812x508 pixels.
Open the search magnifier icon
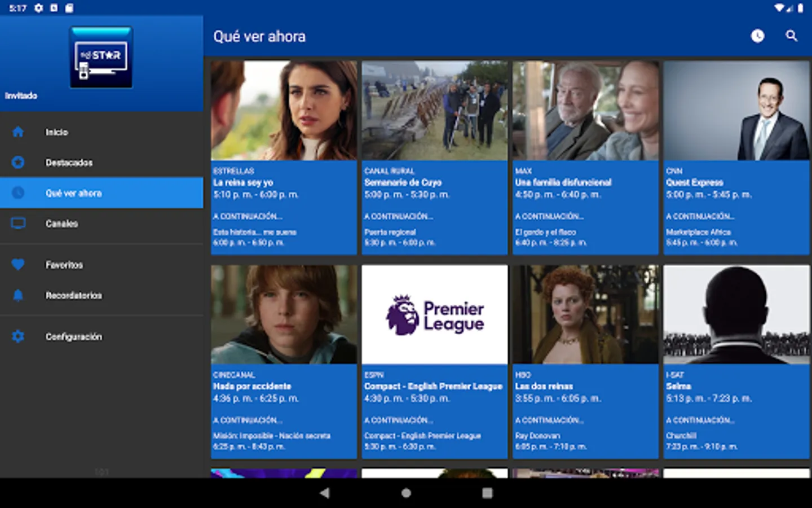pos(792,36)
